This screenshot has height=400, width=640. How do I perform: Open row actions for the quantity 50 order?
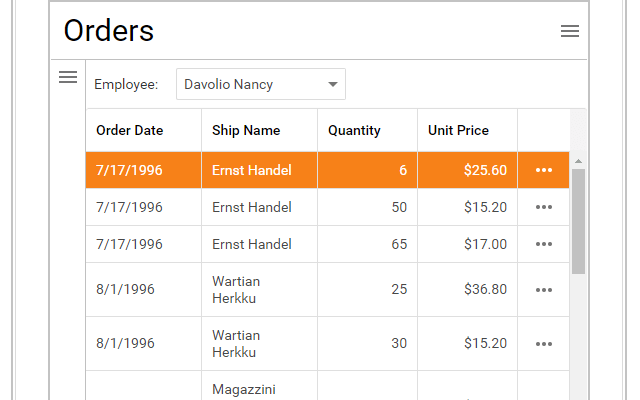point(543,207)
